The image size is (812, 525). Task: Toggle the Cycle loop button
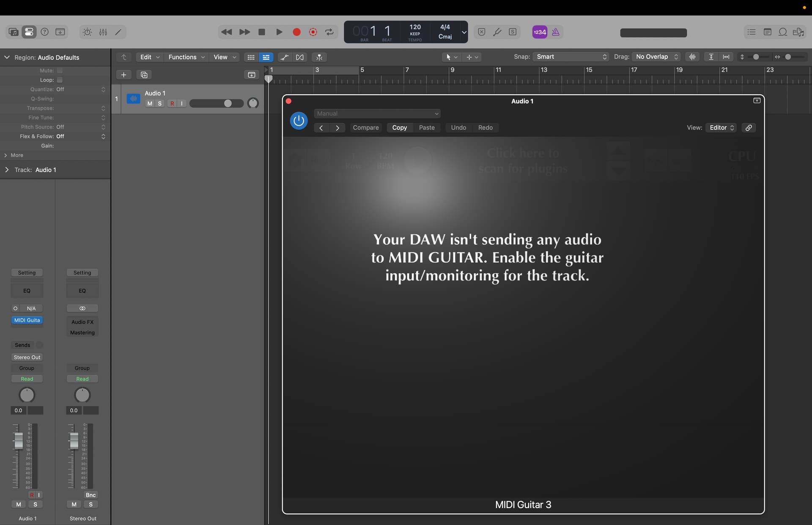[x=329, y=32]
